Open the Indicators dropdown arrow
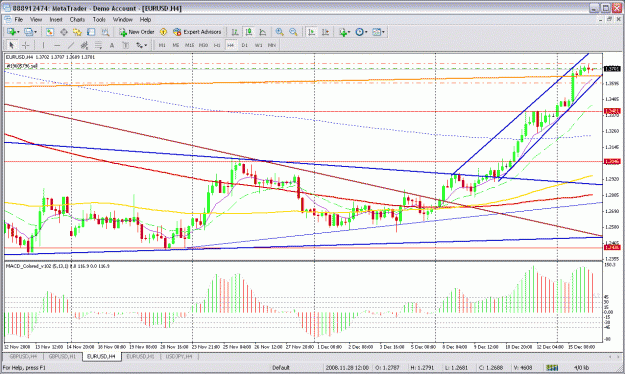The height and width of the screenshot is (374, 625). 349,32
